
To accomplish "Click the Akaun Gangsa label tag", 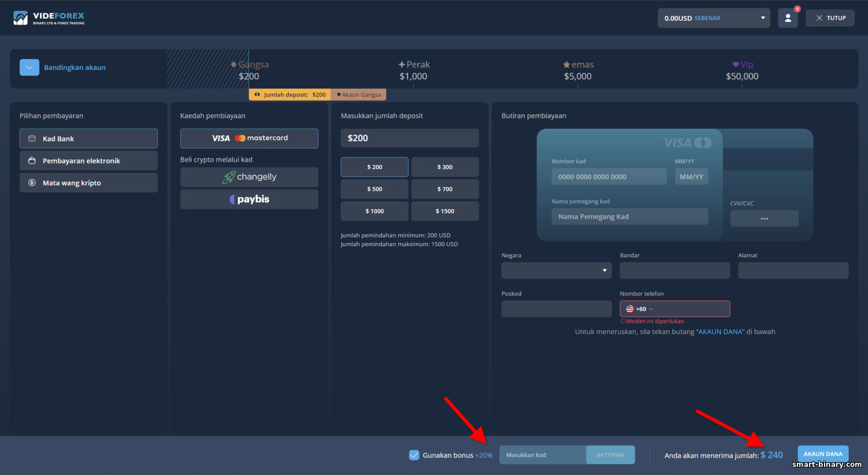I will tap(358, 94).
